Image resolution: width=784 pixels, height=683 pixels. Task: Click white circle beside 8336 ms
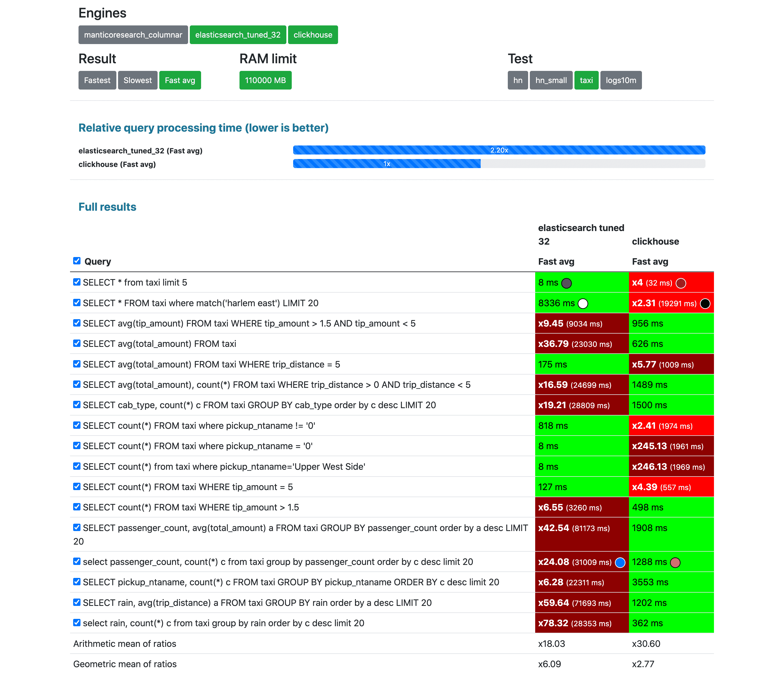[x=583, y=303]
